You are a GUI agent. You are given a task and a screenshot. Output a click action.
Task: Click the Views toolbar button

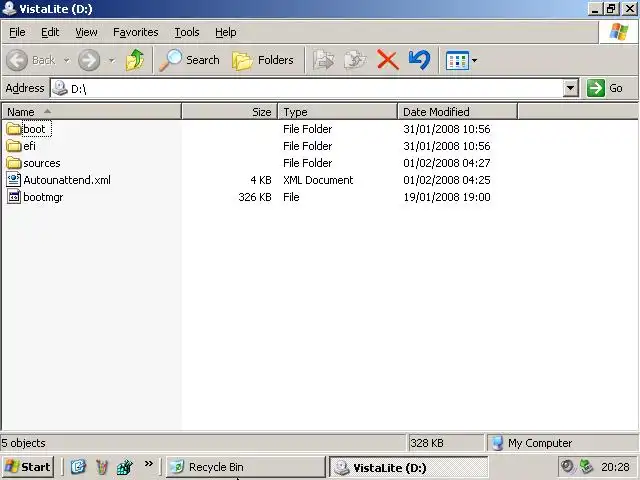point(457,60)
